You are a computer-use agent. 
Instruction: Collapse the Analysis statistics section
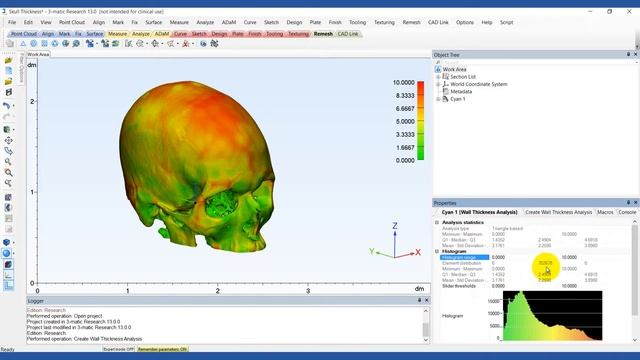click(437, 222)
